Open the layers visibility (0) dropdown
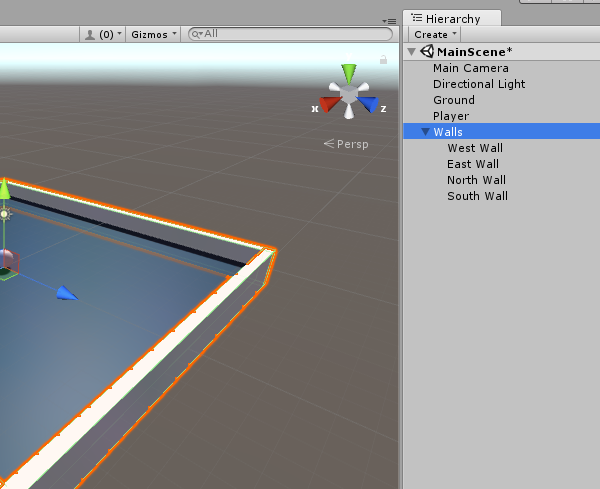The width and height of the screenshot is (600, 489). point(102,34)
